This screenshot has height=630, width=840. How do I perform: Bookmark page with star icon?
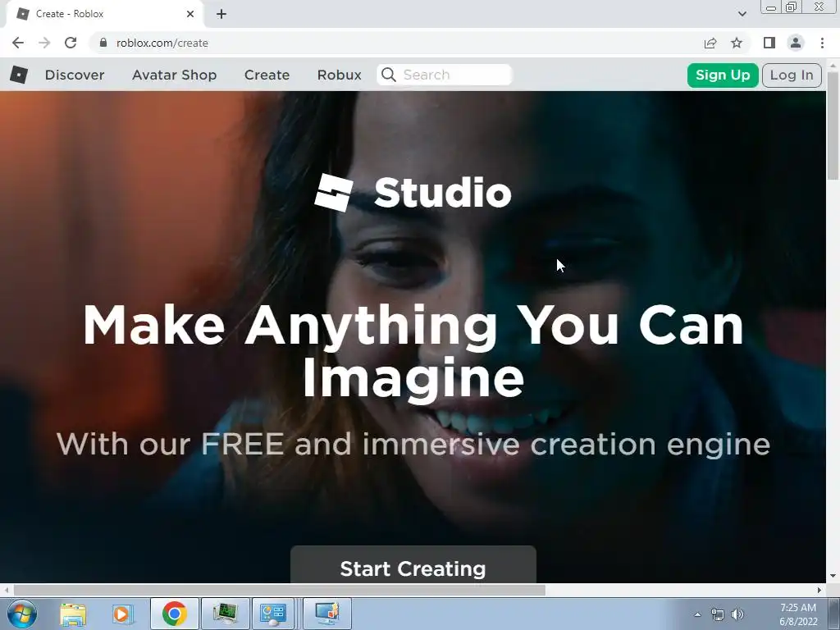click(737, 43)
